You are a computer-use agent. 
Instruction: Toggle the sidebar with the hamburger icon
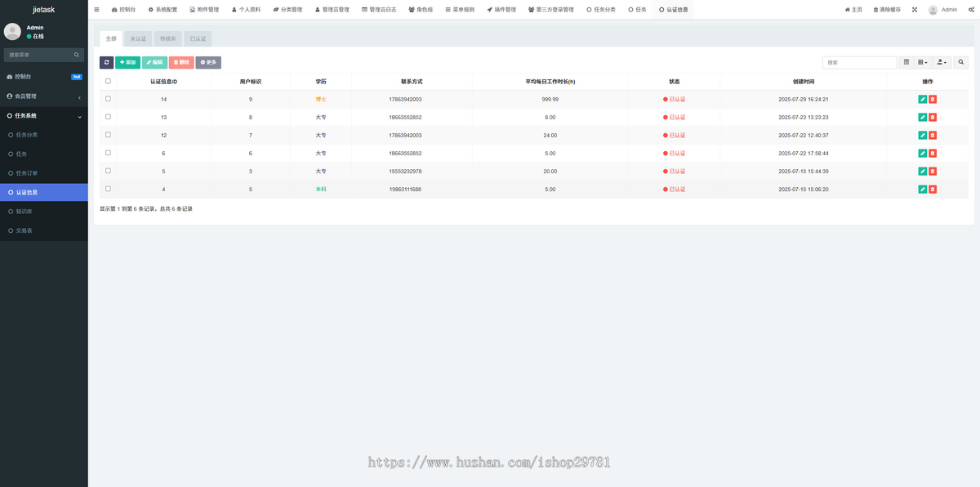[x=96, y=10]
